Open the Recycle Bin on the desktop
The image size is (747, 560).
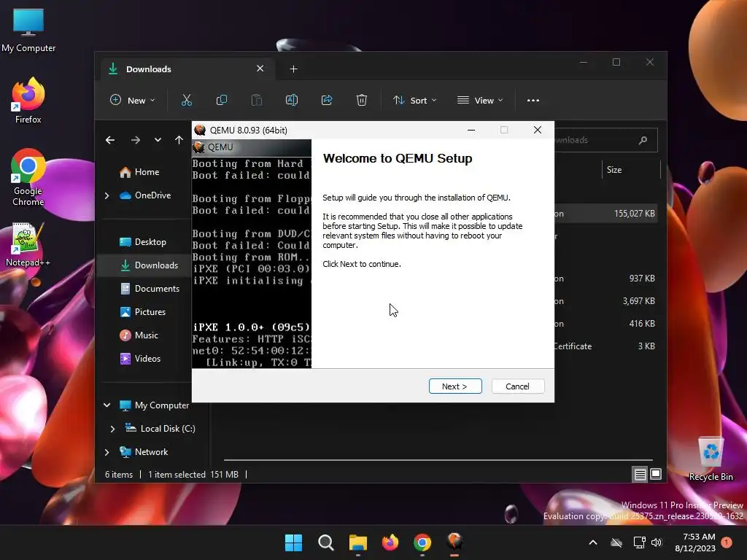[x=711, y=458]
